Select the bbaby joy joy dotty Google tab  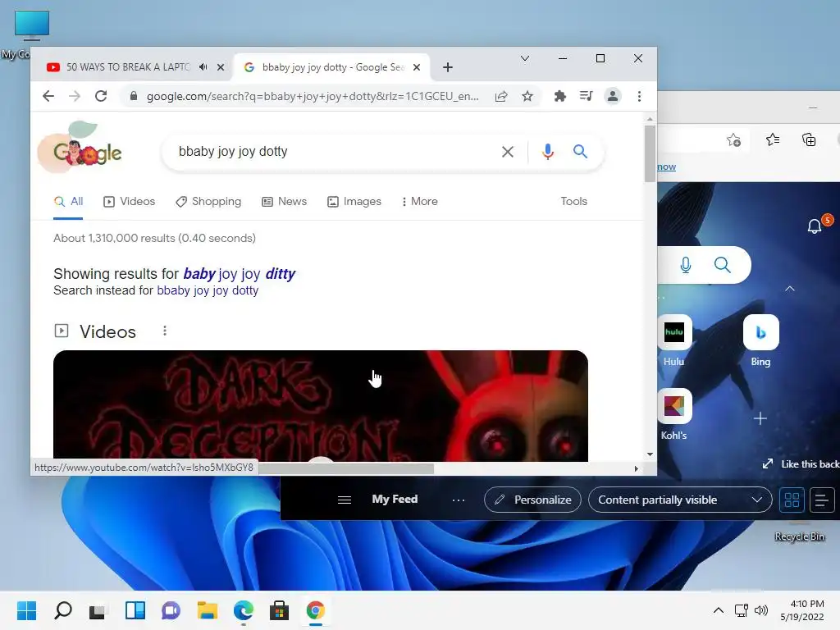point(331,67)
